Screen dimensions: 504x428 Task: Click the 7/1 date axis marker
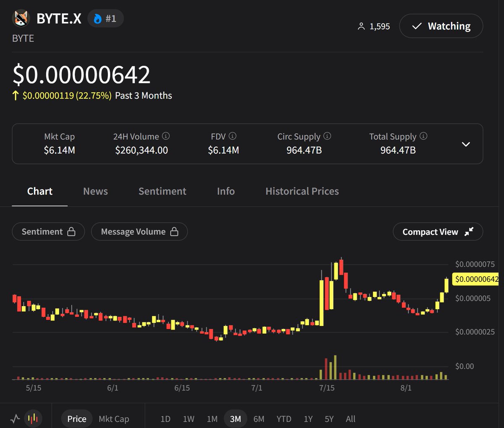[x=257, y=388]
